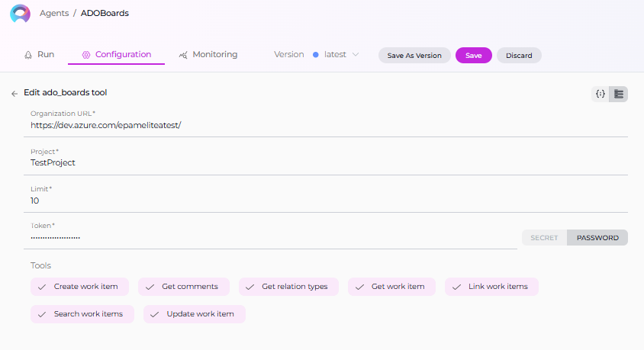Switch to JSON code view icon
The image size is (644, 350).
(x=601, y=94)
